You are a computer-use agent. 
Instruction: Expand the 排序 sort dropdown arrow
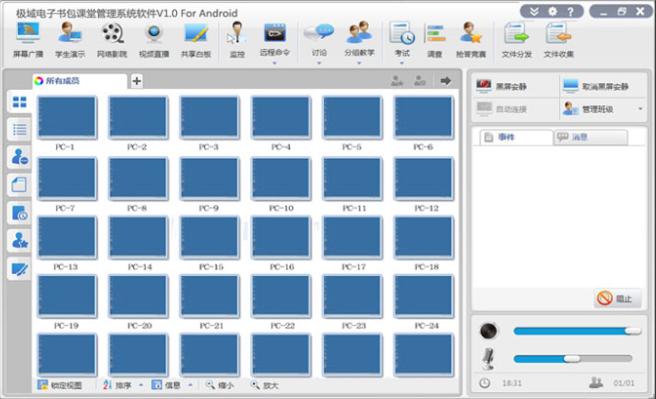click(x=141, y=385)
